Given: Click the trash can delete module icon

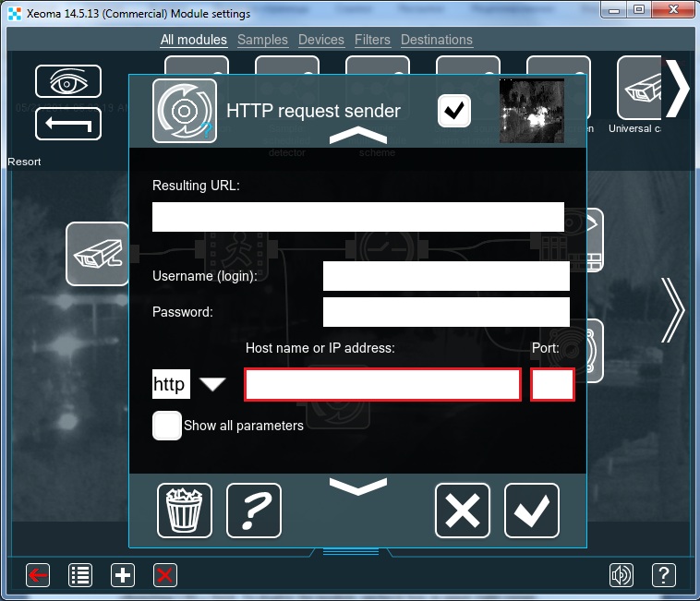Looking at the screenshot, I should click(185, 511).
